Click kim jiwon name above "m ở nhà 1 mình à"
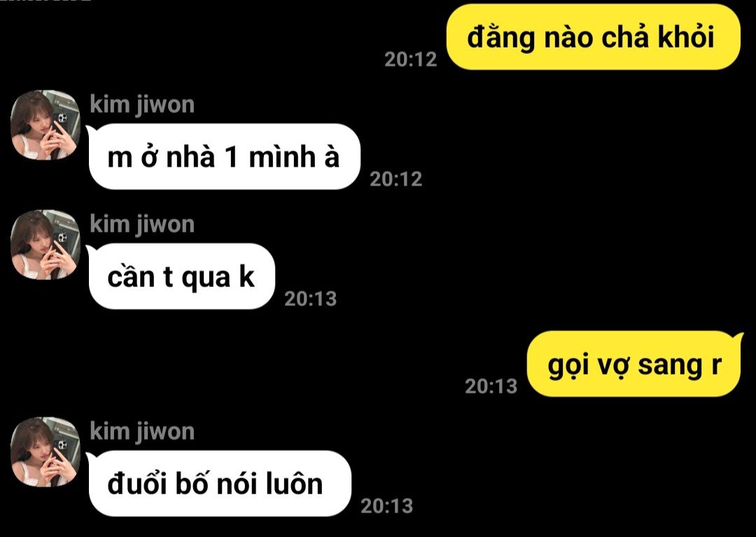 (x=142, y=106)
